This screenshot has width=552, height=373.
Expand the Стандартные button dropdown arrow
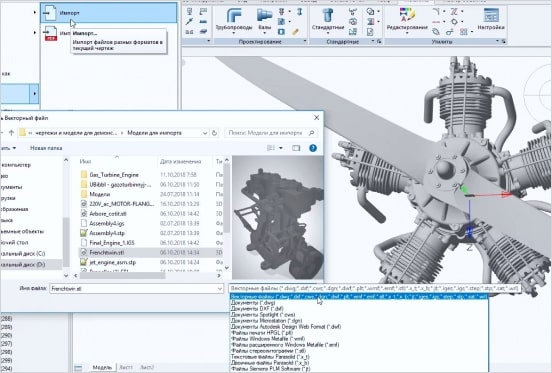328,33
